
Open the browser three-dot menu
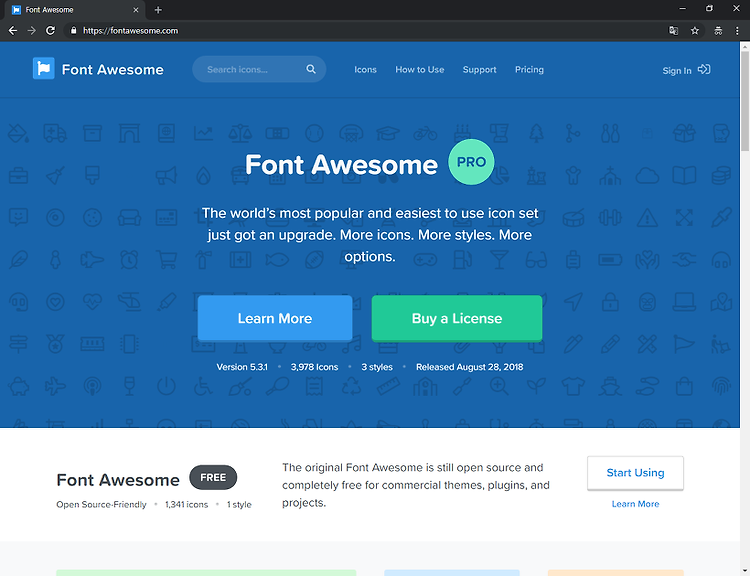click(x=737, y=31)
